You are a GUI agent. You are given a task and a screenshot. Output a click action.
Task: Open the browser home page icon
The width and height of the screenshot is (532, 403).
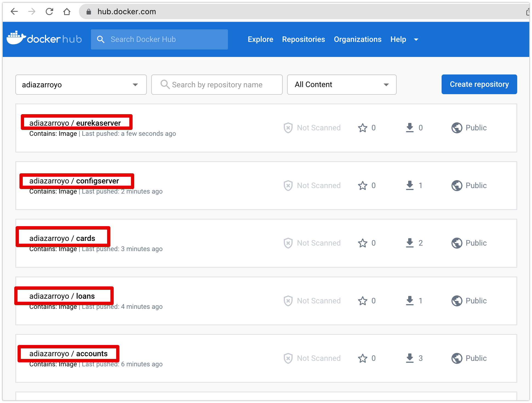(67, 11)
